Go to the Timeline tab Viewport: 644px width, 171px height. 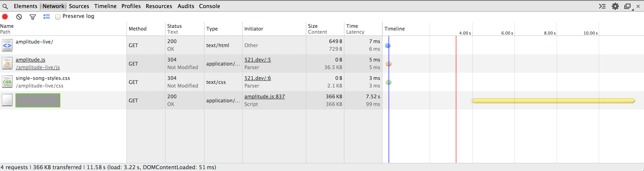pyautogui.click(x=105, y=6)
